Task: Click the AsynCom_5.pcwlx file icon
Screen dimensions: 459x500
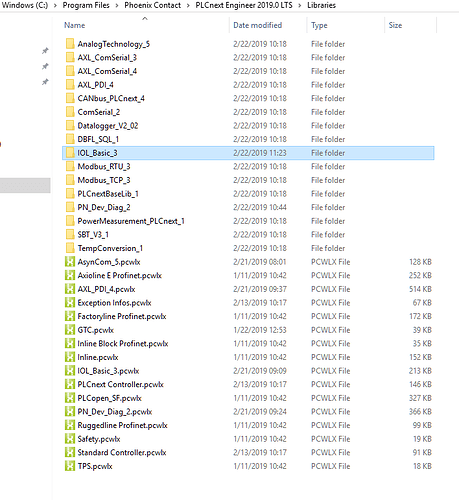Action: click(70, 262)
